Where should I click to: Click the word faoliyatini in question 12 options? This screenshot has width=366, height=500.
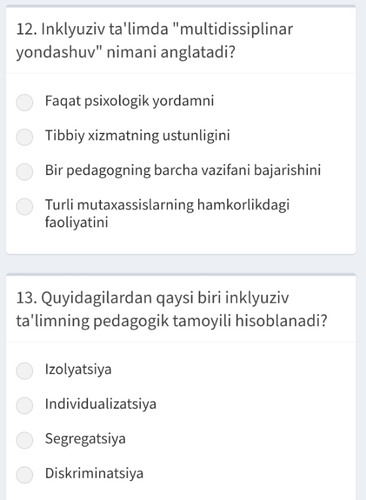click(76, 222)
